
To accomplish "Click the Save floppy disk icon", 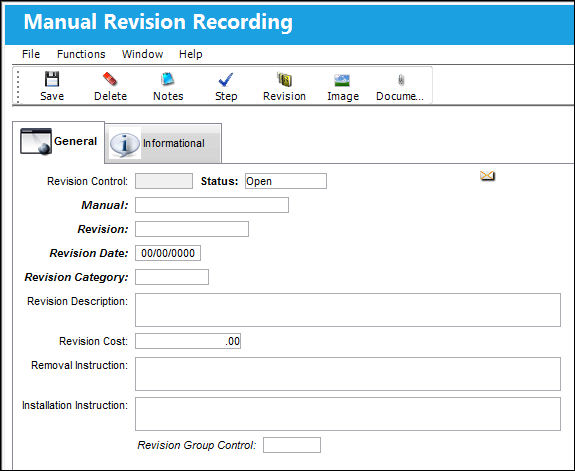I will [52, 79].
